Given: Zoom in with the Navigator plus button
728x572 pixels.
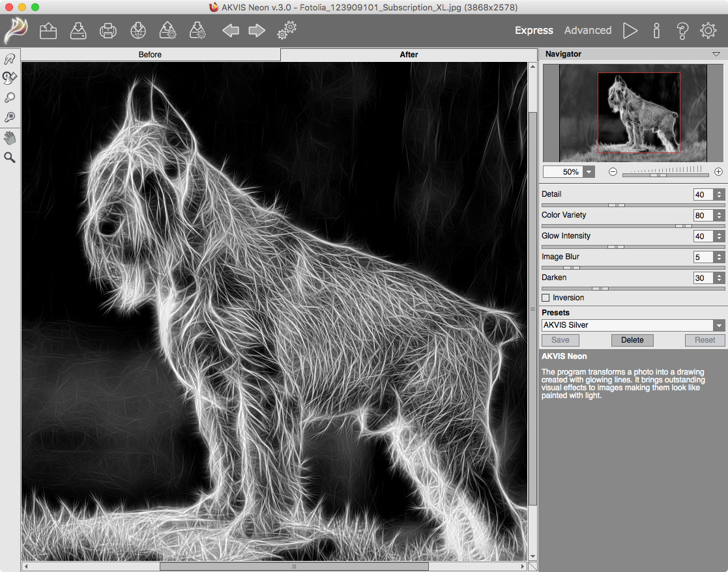Looking at the screenshot, I should 718,172.
